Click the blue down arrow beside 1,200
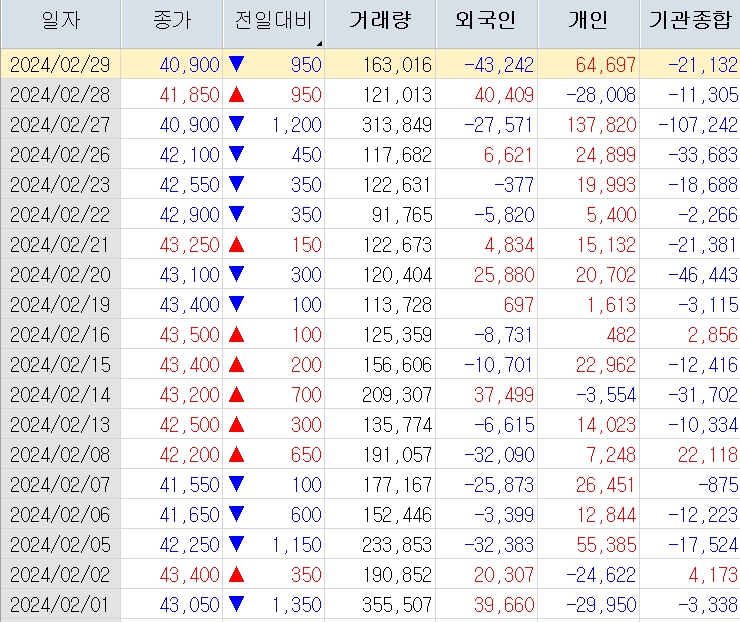Image resolution: width=740 pixels, height=622 pixels. coord(236,124)
